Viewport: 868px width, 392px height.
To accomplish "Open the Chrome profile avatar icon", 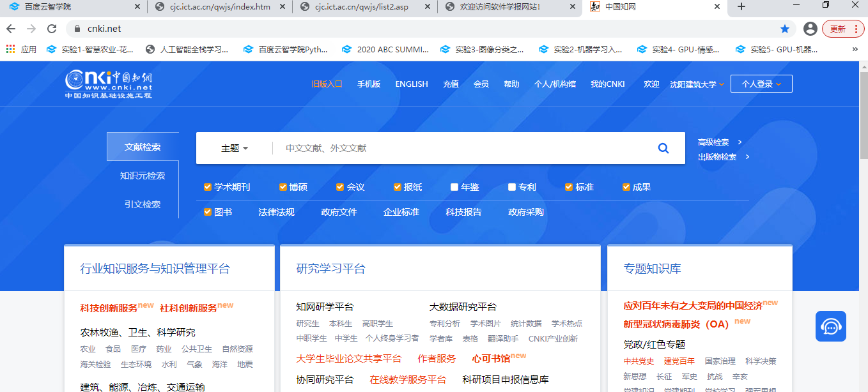I will coord(810,29).
